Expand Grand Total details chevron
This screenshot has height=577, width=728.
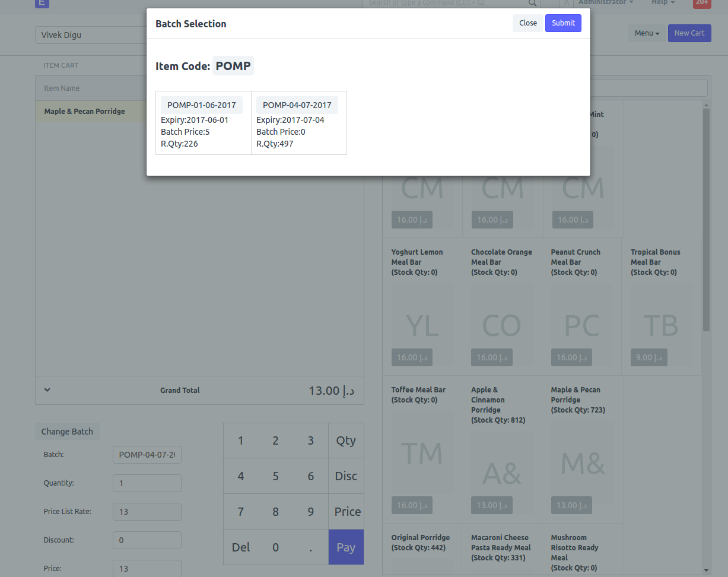point(47,390)
